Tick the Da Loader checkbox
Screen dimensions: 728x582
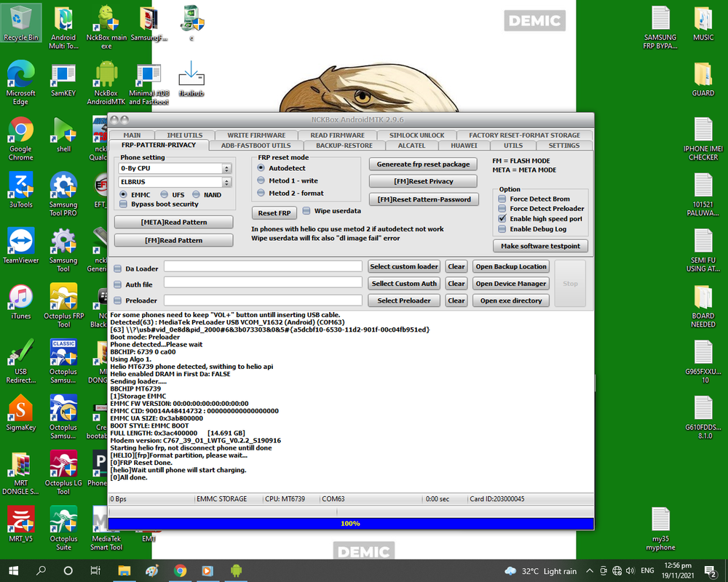coord(118,268)
